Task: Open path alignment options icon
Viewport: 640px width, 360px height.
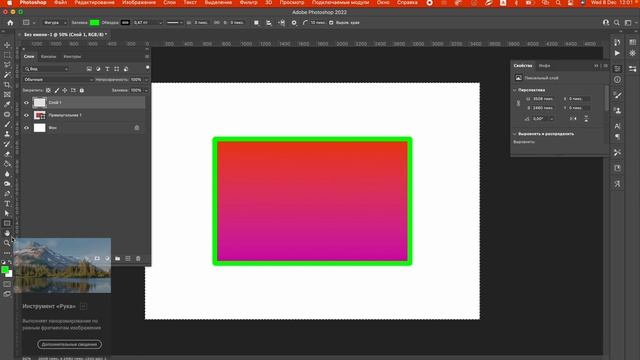Action: pos(269,23)
